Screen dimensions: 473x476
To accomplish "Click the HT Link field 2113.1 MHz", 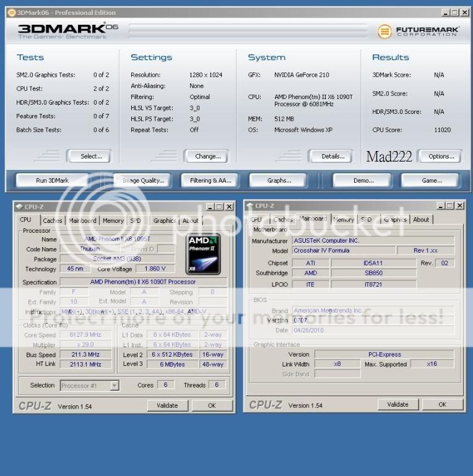I will pos(85,364).
